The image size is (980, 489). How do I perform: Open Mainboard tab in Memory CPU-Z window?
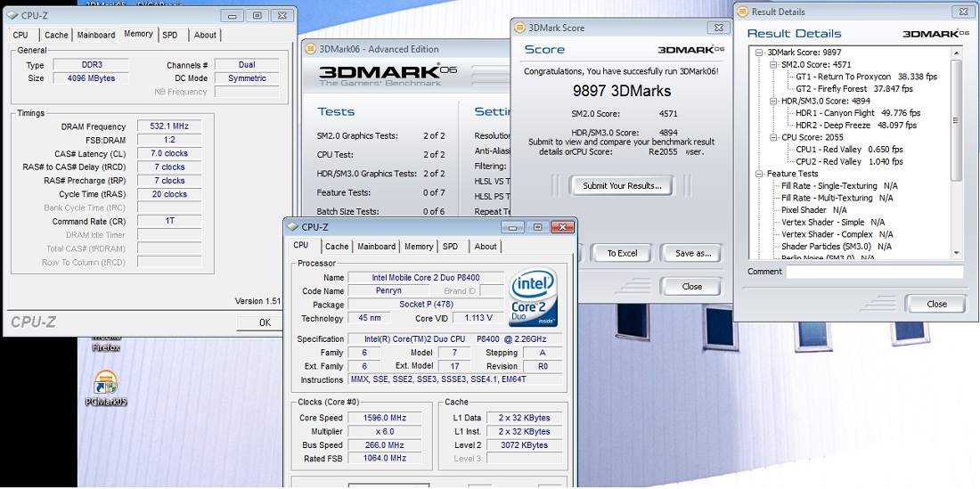(96, 35)
